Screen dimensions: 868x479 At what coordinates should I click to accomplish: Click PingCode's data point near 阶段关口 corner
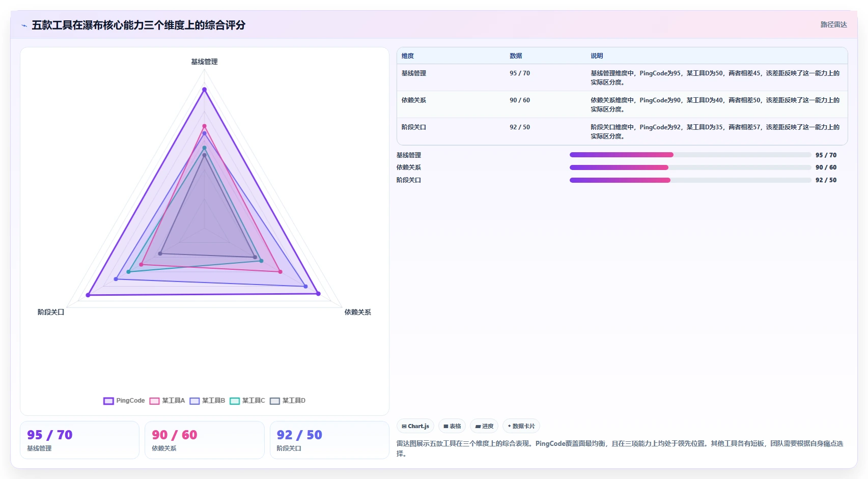(88, 295)
